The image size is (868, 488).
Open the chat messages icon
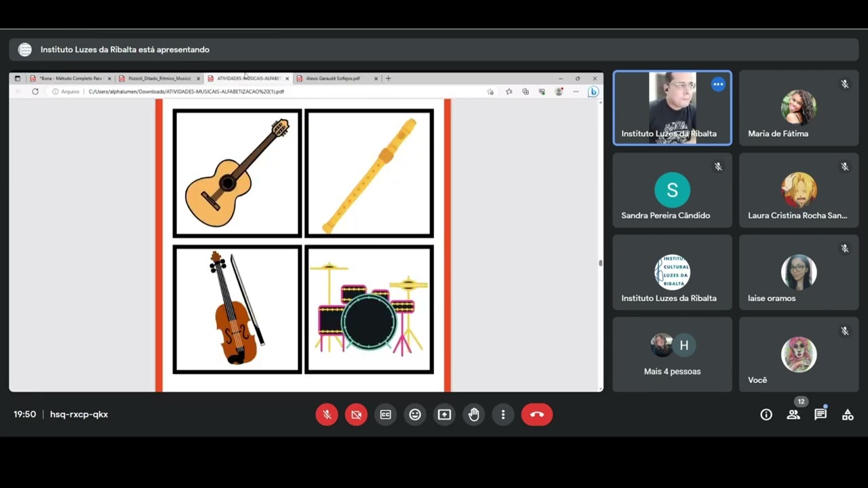(821, 415)
